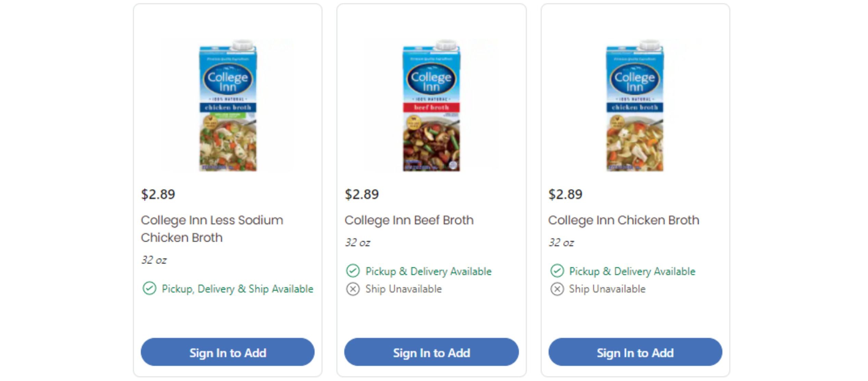Screen dimensions: 868x381
Task: Click the green checkmark icon on the Beef Broth card
Action: tap(353, 271)
